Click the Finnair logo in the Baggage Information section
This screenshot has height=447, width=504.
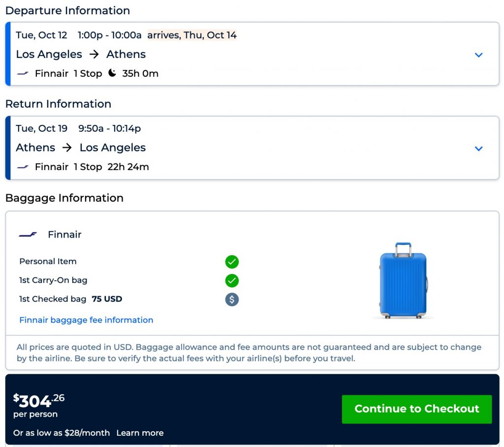tap(28, 235)
